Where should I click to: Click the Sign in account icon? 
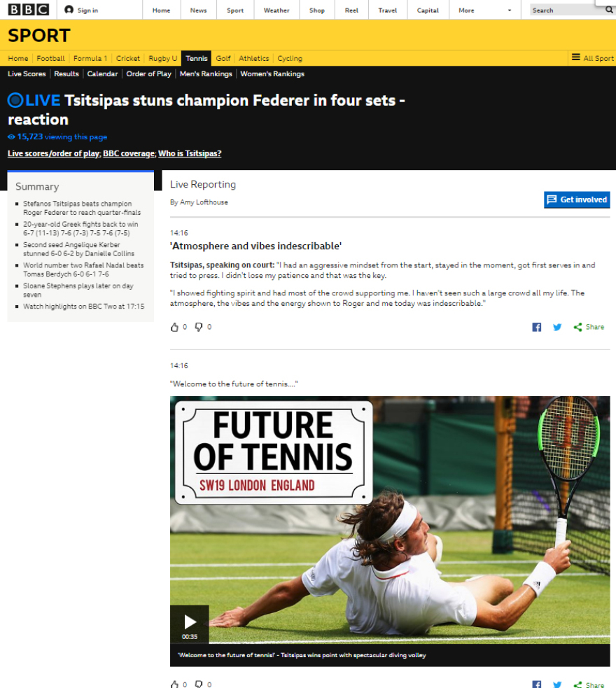point(69,10)
